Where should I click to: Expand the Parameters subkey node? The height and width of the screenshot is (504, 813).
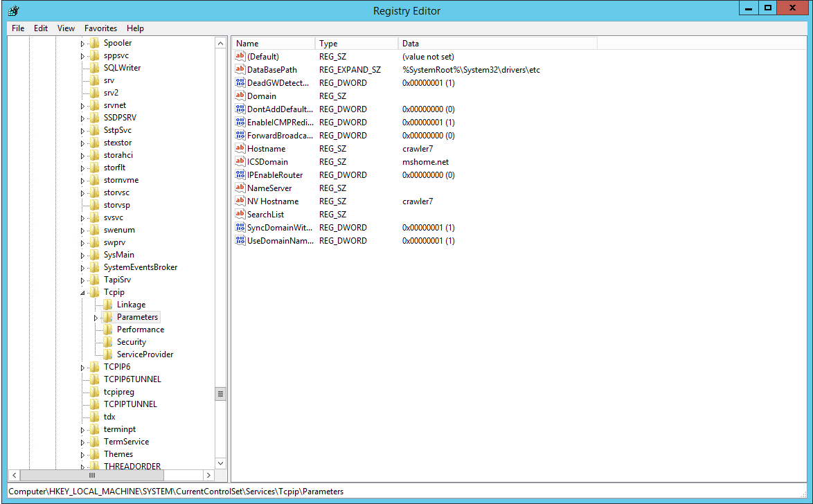(x=96, y=318)
